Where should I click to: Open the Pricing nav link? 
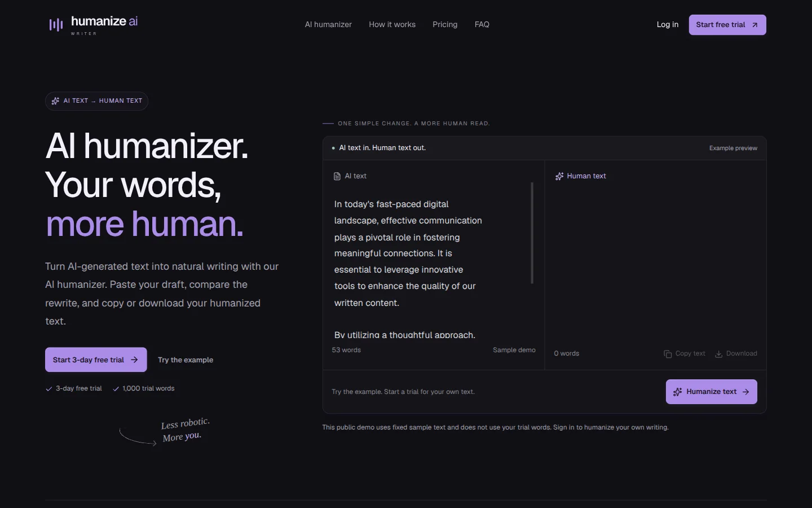pos(445,24)
